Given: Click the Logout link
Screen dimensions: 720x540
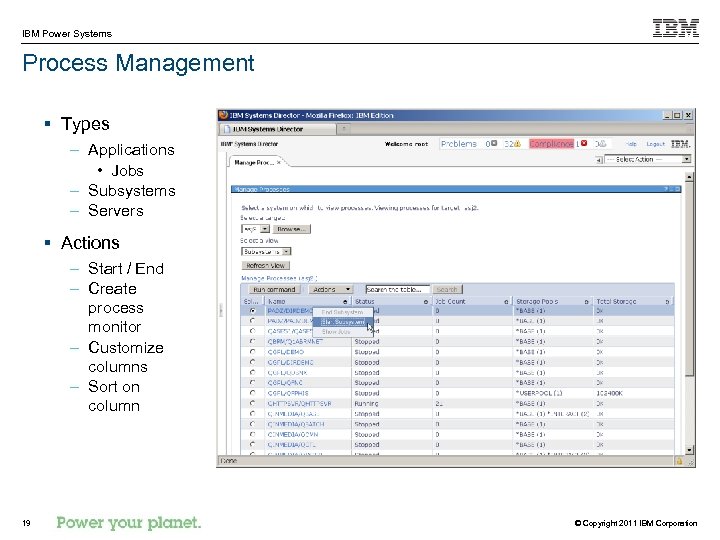Looking at the screenshot, I should point(655,144).
